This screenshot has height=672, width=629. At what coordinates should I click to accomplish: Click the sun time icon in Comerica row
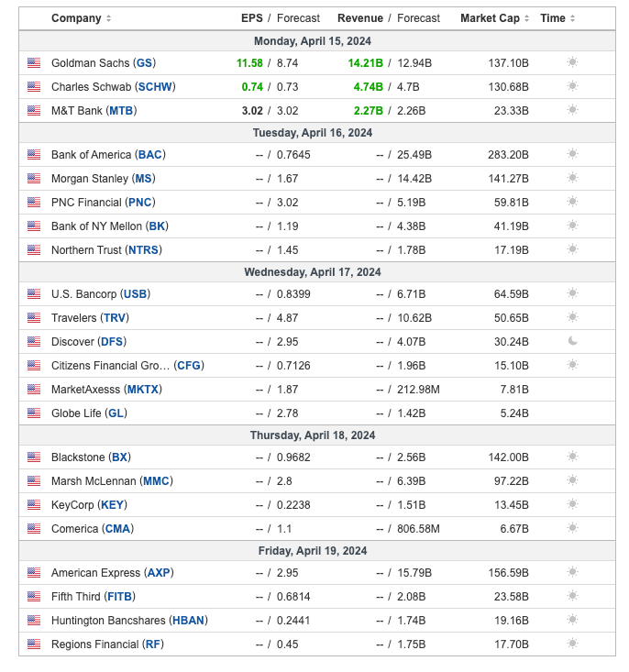[572, 528]
